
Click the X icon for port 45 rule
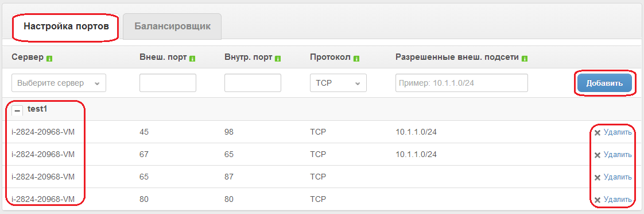(x=598, y=132)
